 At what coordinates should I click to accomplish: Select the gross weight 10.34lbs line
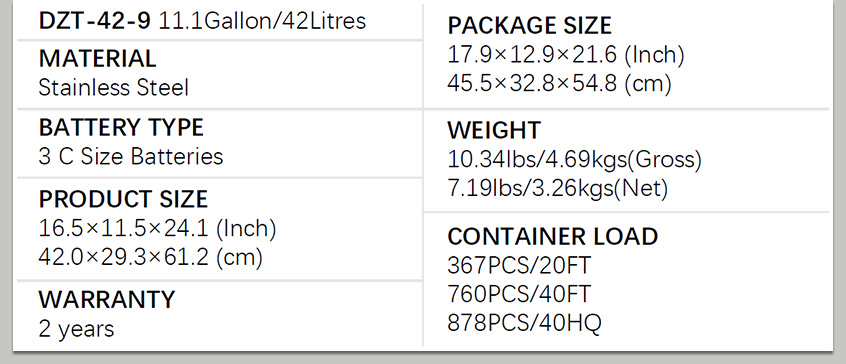(x=575, y=160)
